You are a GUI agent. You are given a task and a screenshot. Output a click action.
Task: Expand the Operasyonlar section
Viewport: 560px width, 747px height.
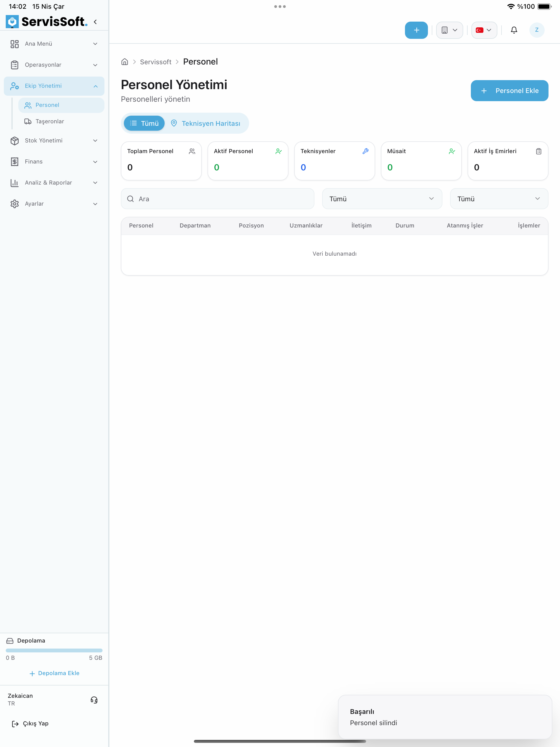54,65
